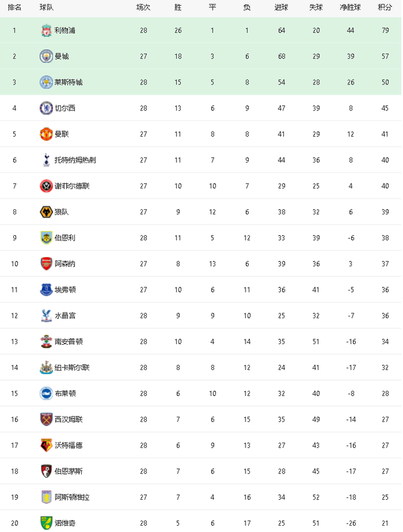Screen dimensions: 403x532
Task: Select the 进球 column header
Action: (x=281, y=8)
